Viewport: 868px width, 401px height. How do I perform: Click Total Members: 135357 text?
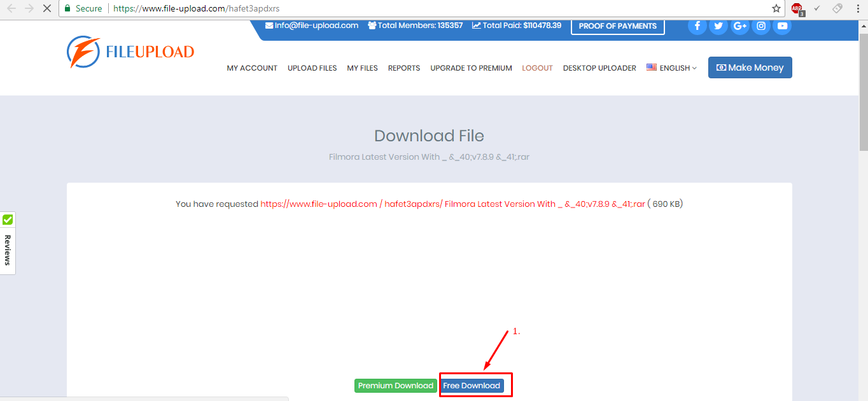pyautogui.click(x=416, y=25)
